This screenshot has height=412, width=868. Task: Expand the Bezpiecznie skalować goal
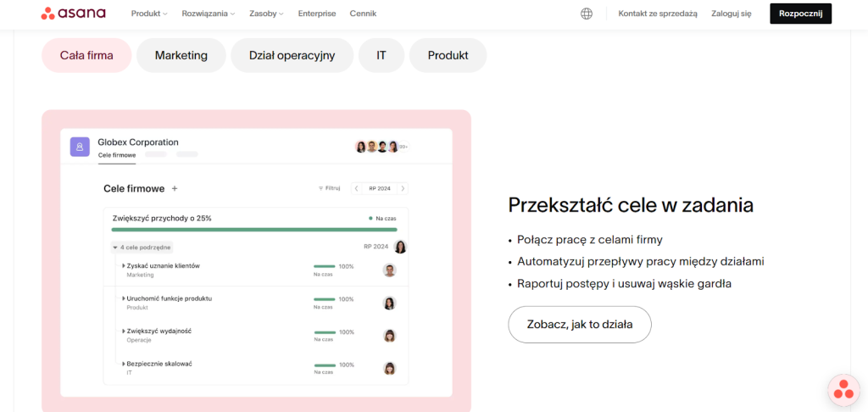point(124,364)
